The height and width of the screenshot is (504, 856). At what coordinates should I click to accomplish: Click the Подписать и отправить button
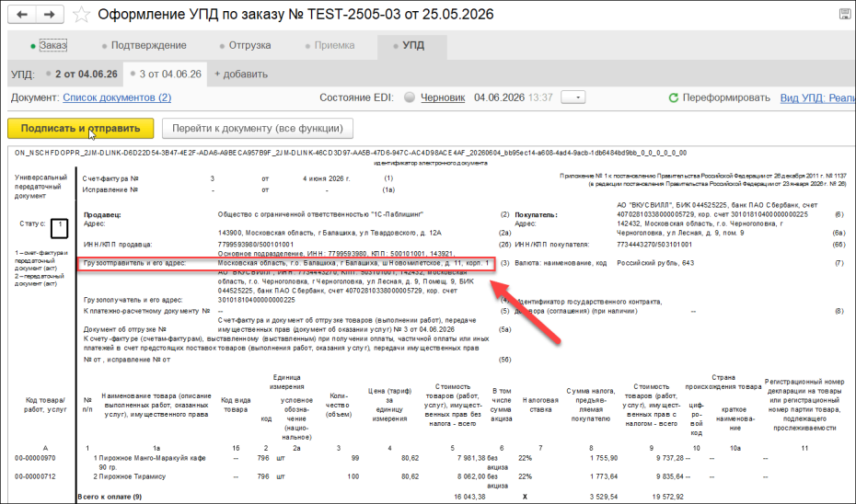81,129
